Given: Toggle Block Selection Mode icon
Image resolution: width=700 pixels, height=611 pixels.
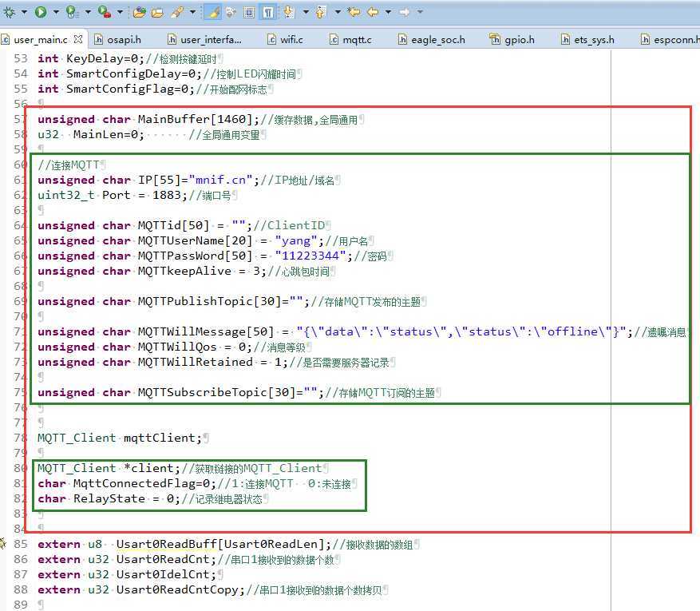Looking at the screenshot, I should (249, 12).
